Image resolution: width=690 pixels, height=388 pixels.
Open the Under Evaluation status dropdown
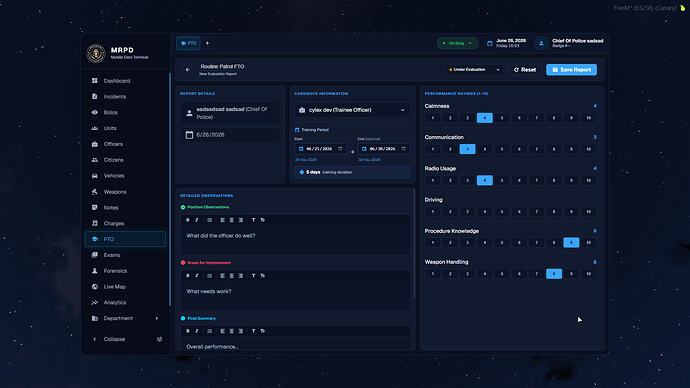(474, 70)
